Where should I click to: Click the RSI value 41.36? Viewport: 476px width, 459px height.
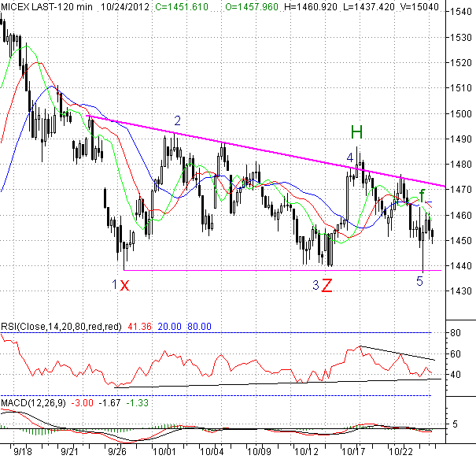point(139,327)
